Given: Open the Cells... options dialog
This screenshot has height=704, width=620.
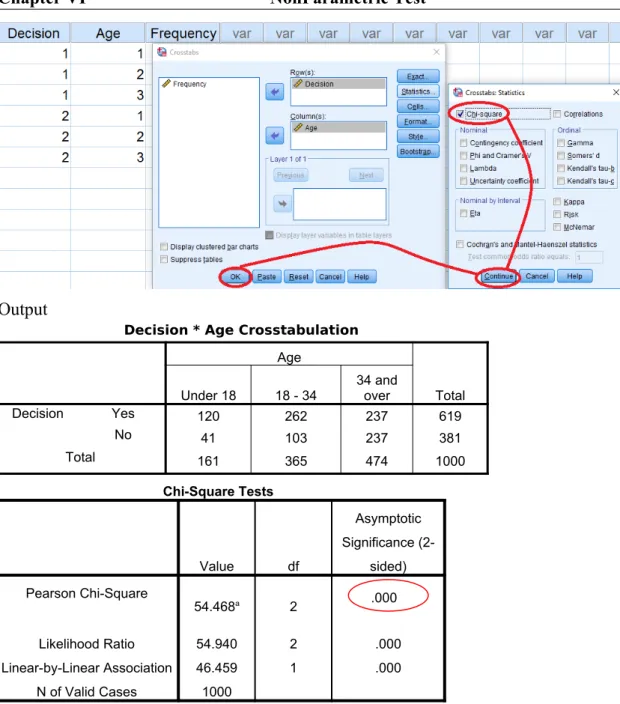Looking at the screenshot, I should point(418,106).
